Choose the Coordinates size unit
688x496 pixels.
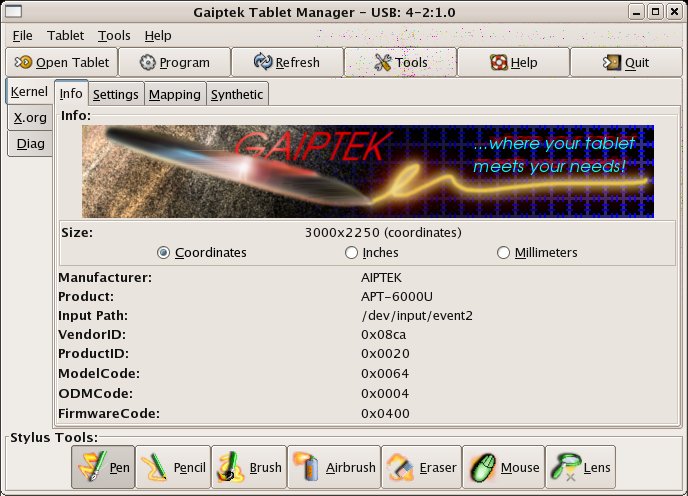[202, 253]
